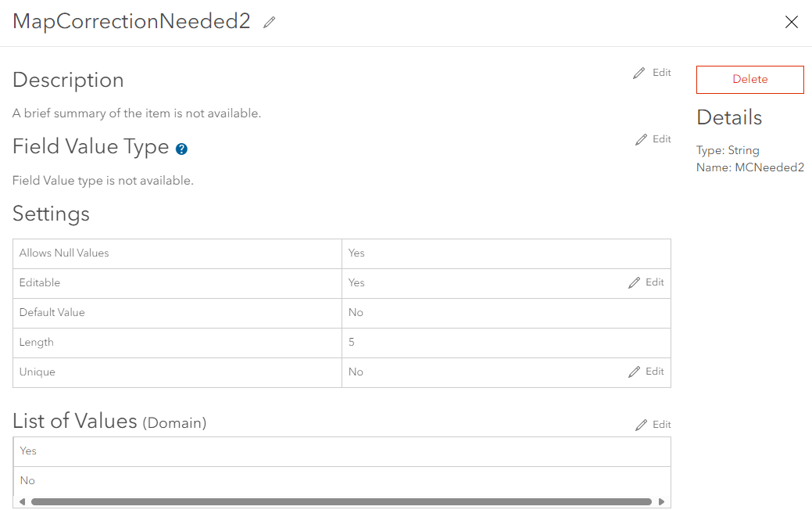Image resolution: width=812 pixels, height=510 pixels.
Task: Edit the Field Value Type section
Action: pyautogui.click(x=653, y=139)
